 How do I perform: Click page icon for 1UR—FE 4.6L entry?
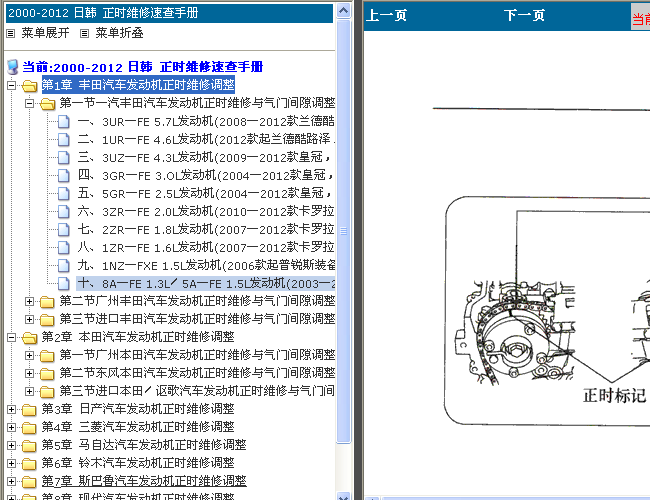click(x=63, y=140)
